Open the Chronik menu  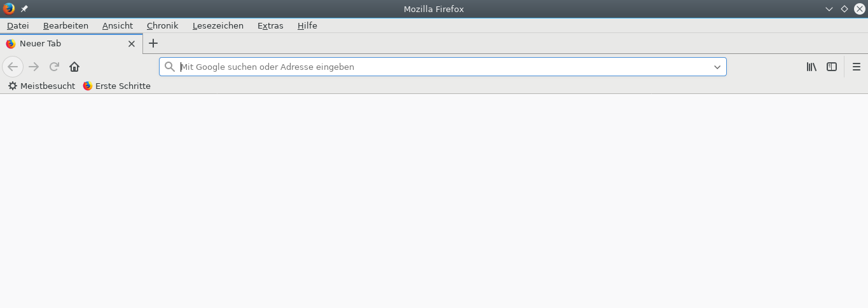click(162, 25)
